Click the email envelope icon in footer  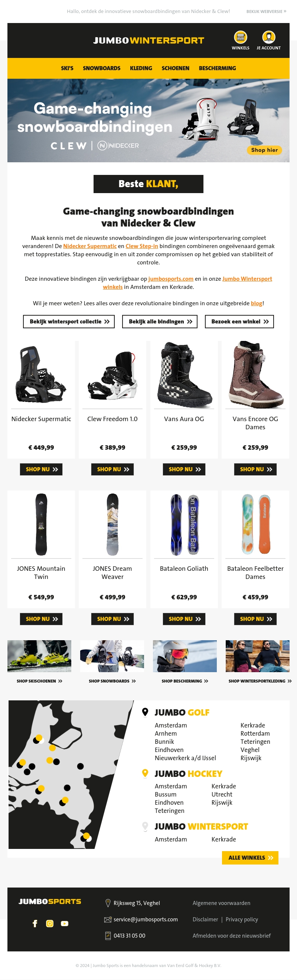[x=108, y=919]
